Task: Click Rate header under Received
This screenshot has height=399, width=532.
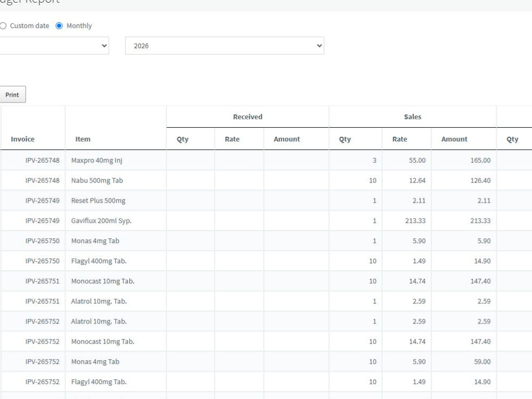Action: (x=232, y=139)
